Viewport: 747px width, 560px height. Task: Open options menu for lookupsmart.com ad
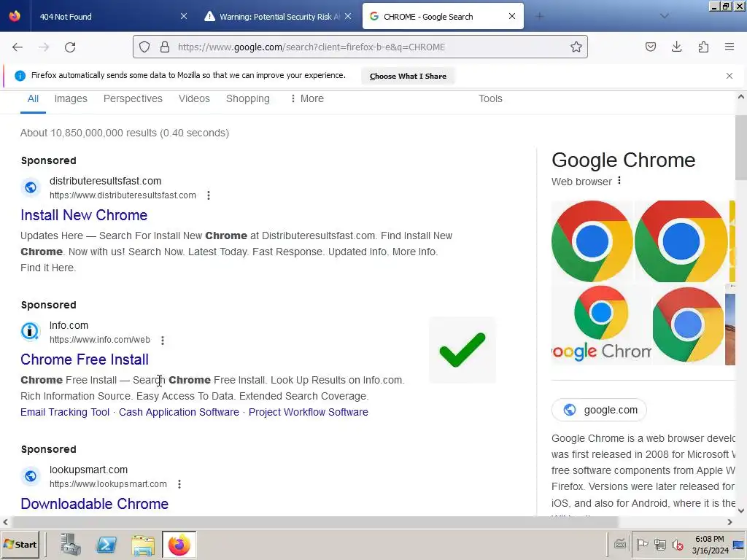click(x=179, y=484)
